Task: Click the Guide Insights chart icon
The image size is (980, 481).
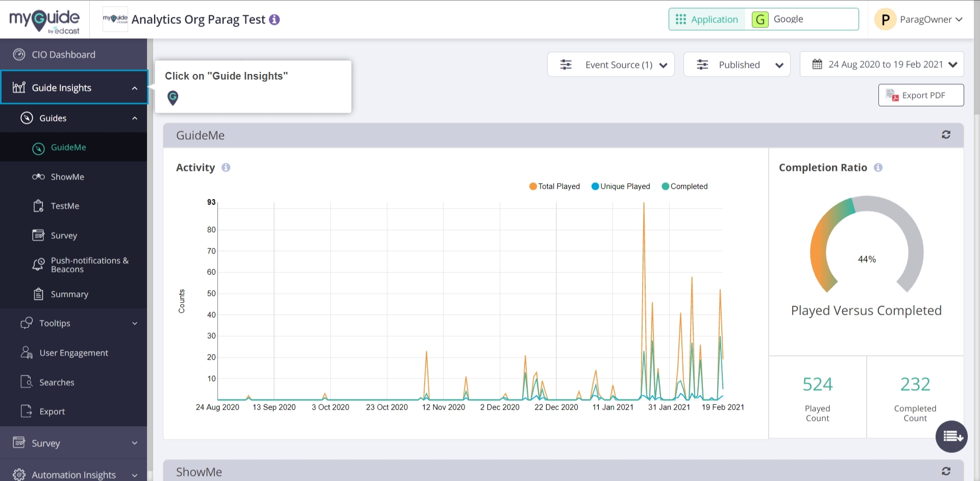Action: [19, 87]
